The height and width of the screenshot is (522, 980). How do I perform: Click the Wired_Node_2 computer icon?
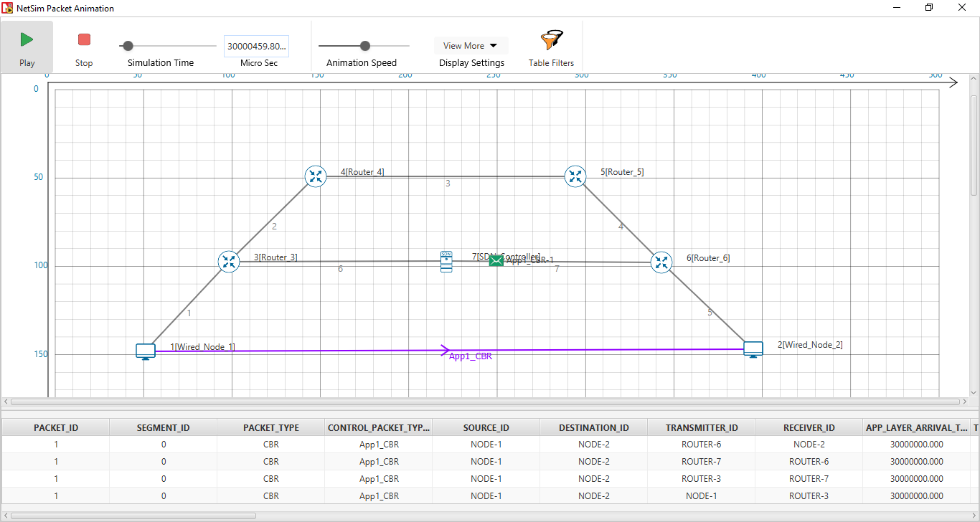[753, 349]
